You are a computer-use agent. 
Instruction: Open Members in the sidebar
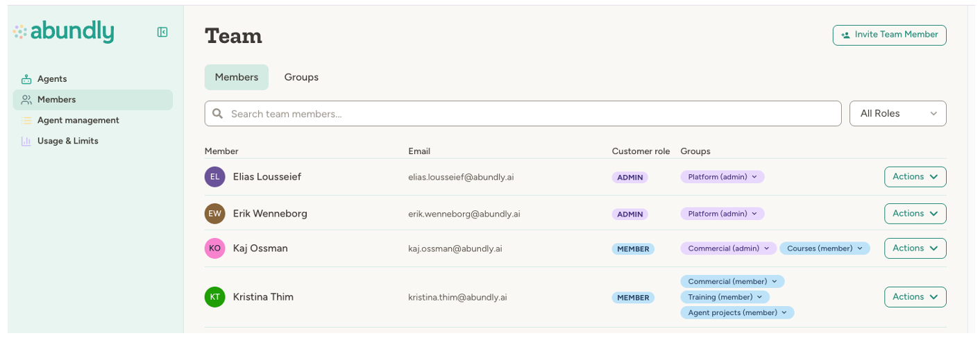coord(93,100)
